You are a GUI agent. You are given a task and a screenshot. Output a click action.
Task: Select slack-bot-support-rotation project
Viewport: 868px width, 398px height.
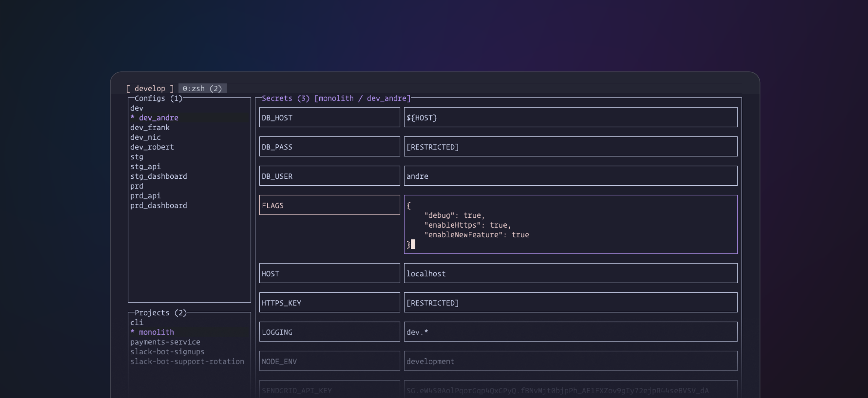pos(187,361)
